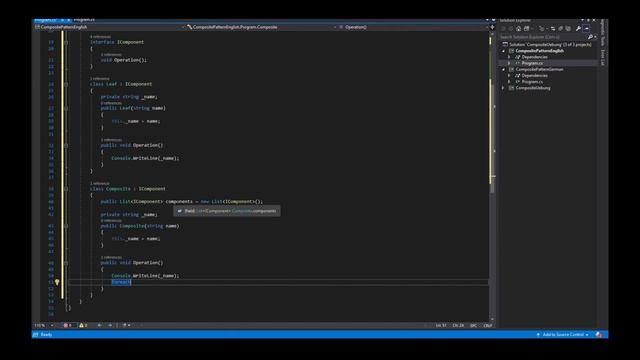Click the navigate forward arrow in editor bottom bar
This screenshot has width=640, height=360.
coord(110,325)
